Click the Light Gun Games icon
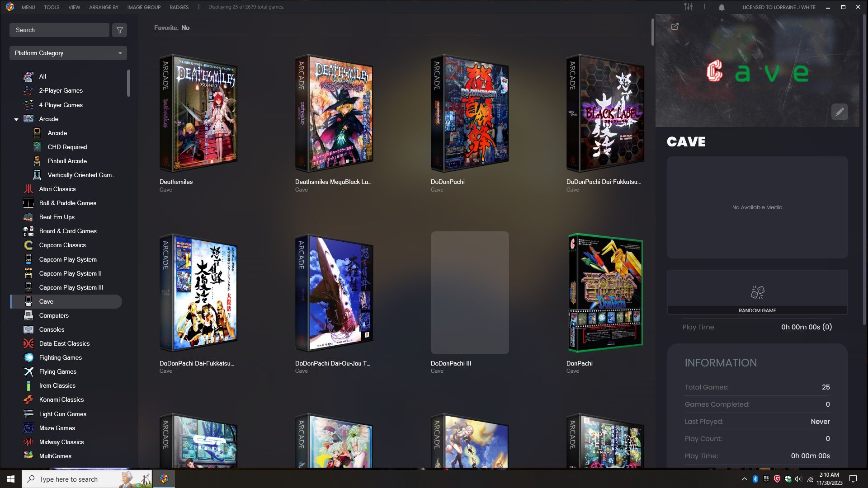This screenshot has height=488, width=868. [28, 414]
